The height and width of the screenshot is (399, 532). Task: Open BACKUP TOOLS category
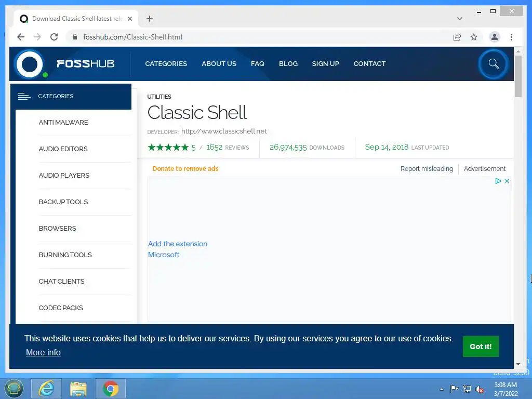[x=63, y=202]
